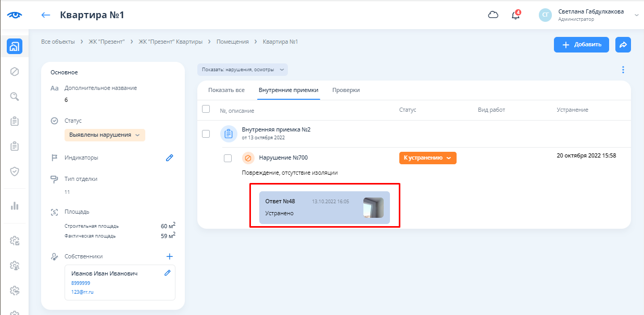The height and width of the screenshot is (315, 644).
Task: Toggle the select-all checkbox in table header
Action: click(x=206, y=109)
